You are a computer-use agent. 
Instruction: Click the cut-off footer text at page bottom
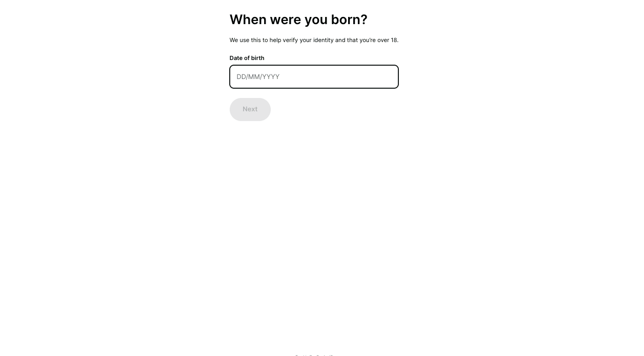314,354
